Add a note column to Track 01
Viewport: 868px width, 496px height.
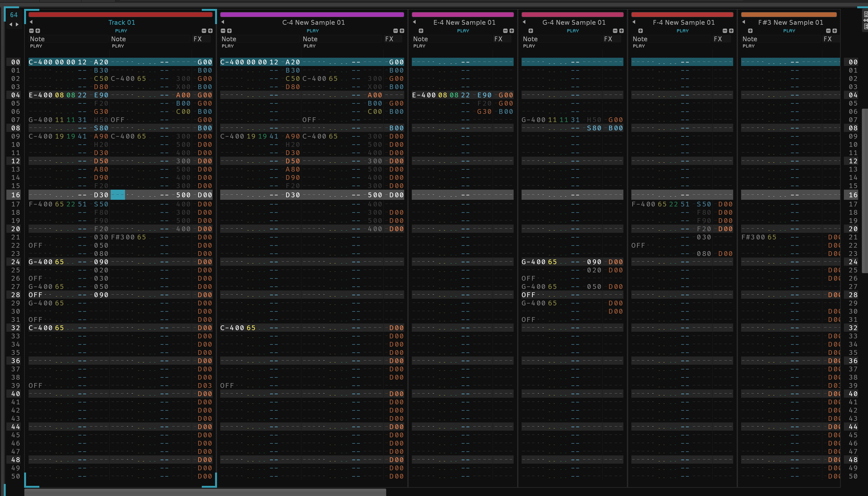(x=38, y=31)
